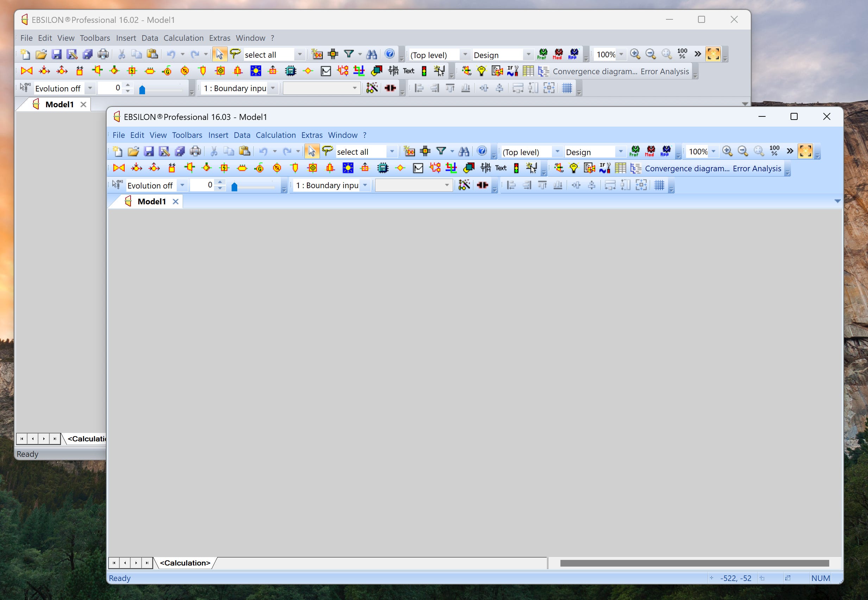Click the Save icon in the 16.02 window
The width and height of the screenshot is (868, 600).
(56, 55)
